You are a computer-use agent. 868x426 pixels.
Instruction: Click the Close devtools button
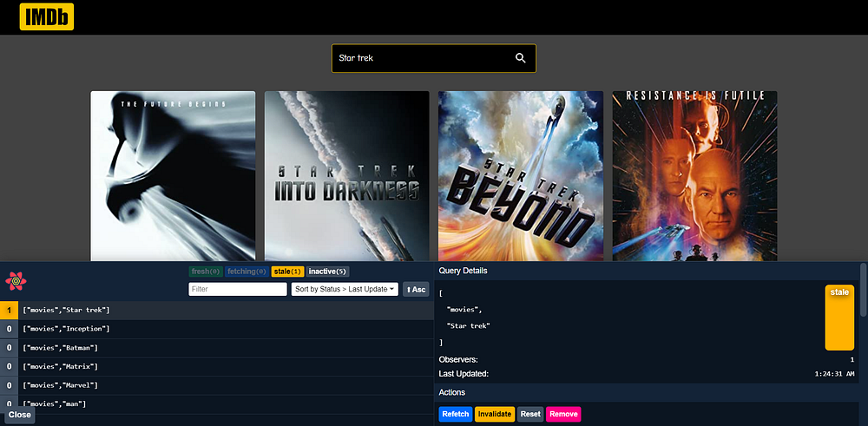tap(20, 415)
